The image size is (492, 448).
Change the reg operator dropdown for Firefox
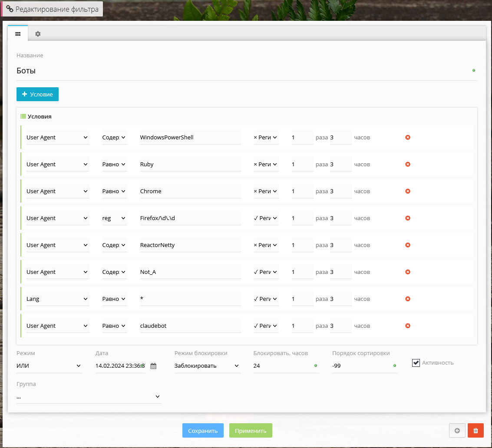[114, 218]
